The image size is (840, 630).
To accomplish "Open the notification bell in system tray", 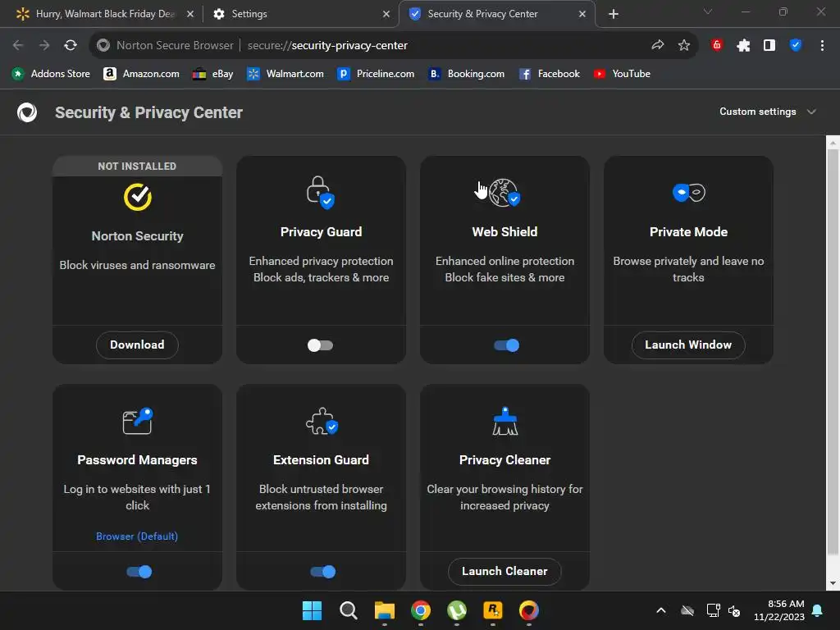I will (818, 610).
